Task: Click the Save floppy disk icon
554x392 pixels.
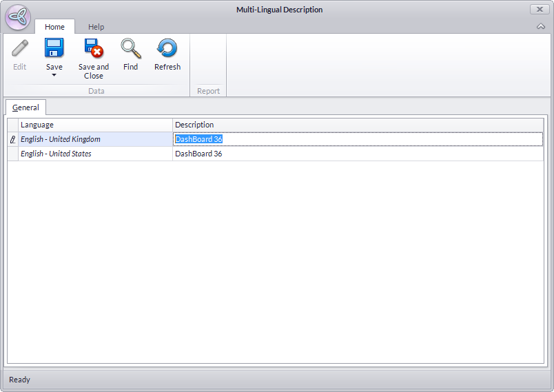Action: click(x=54, y=48)
